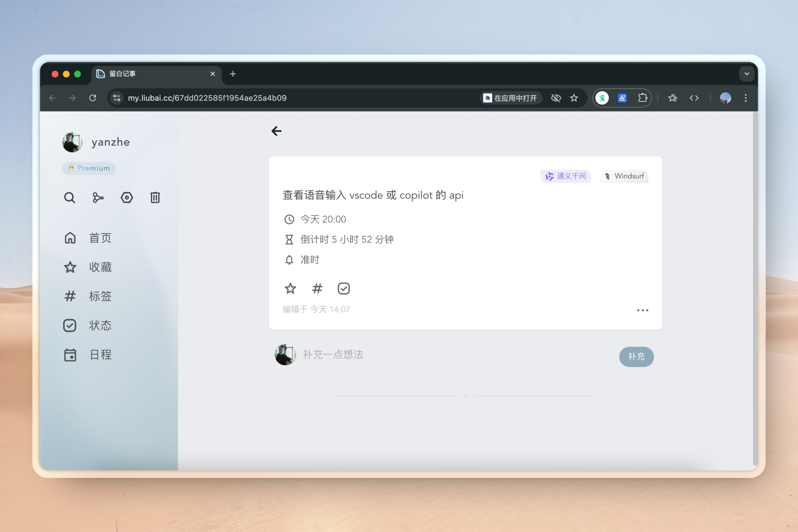Click the page's vertical scrollbar
Screen dimensions: 798x532
coord(755,288)
